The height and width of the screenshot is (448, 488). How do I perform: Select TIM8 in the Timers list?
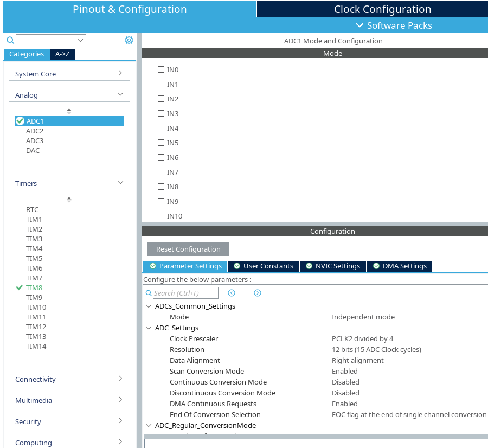click(34, 287)
